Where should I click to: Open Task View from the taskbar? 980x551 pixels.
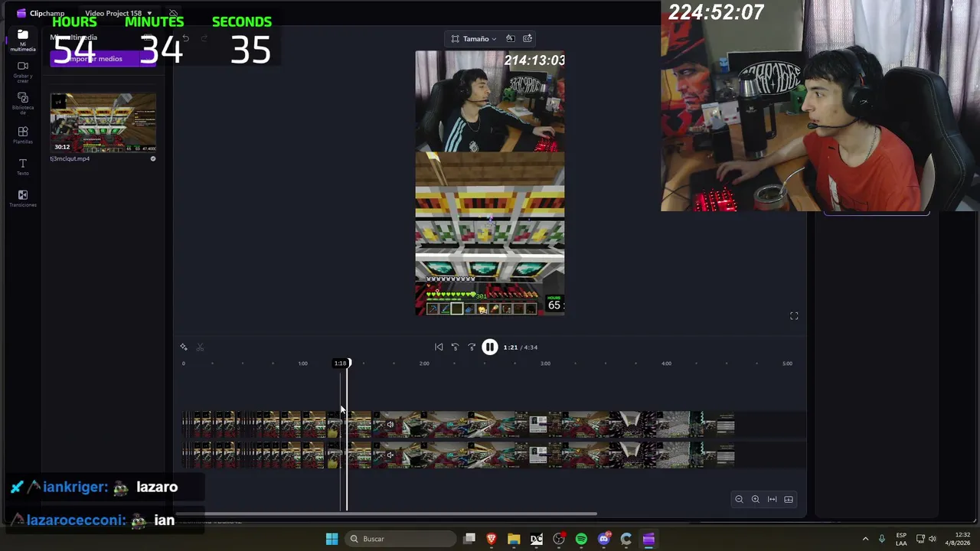pos(469,539)
